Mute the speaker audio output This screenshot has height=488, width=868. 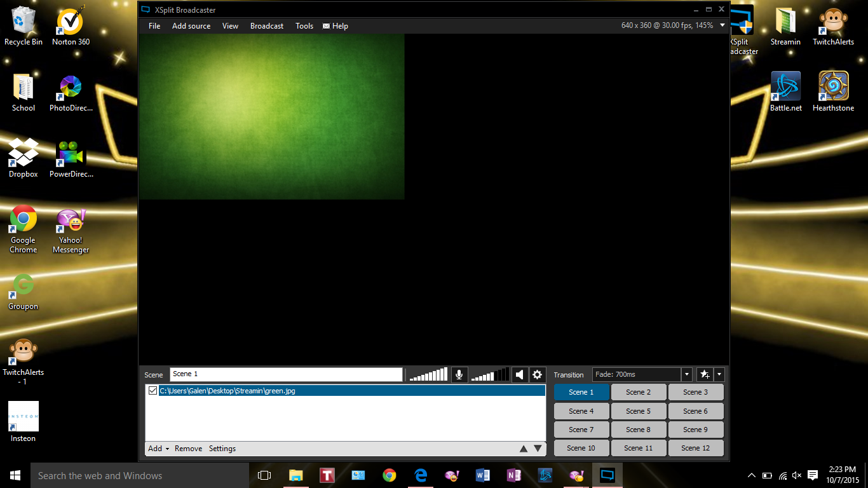click(x=519, y=374)
